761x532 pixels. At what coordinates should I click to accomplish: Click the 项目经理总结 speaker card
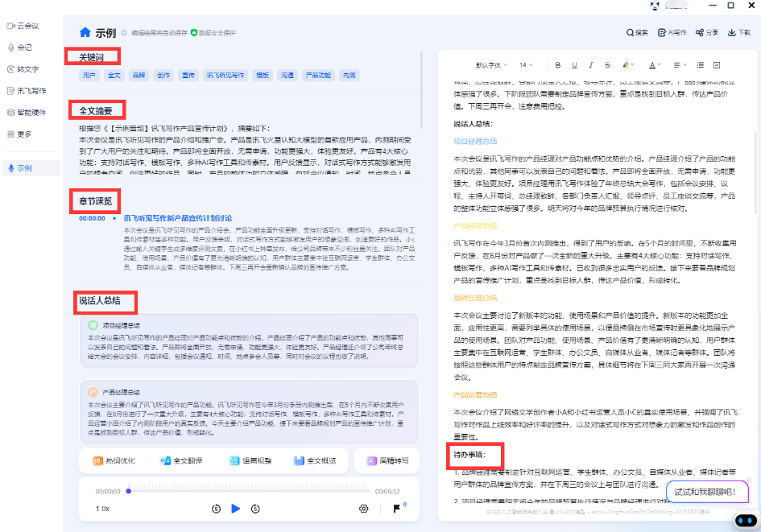(249, 341)
